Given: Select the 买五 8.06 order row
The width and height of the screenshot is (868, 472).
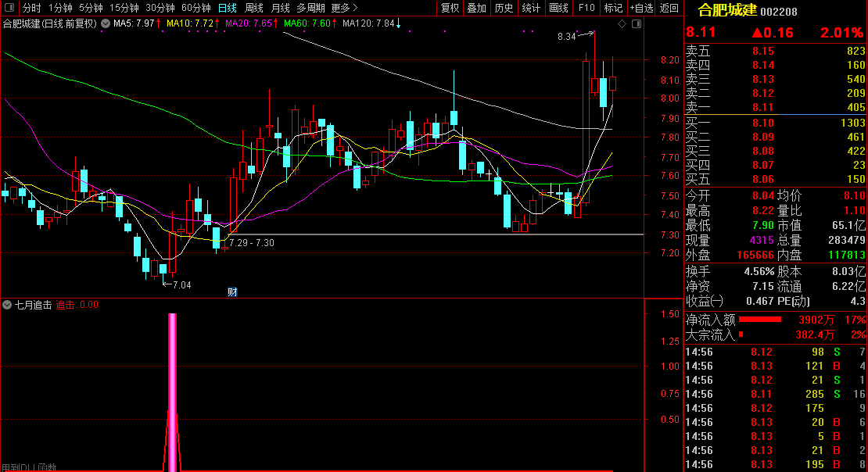Looking at the screenshot, I should coord(775,179).
